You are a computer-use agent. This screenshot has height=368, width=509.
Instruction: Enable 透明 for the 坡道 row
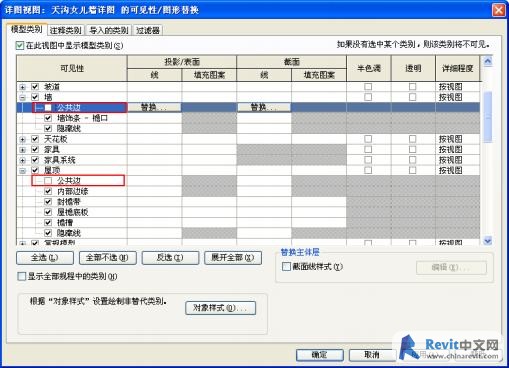coord(412,87)
